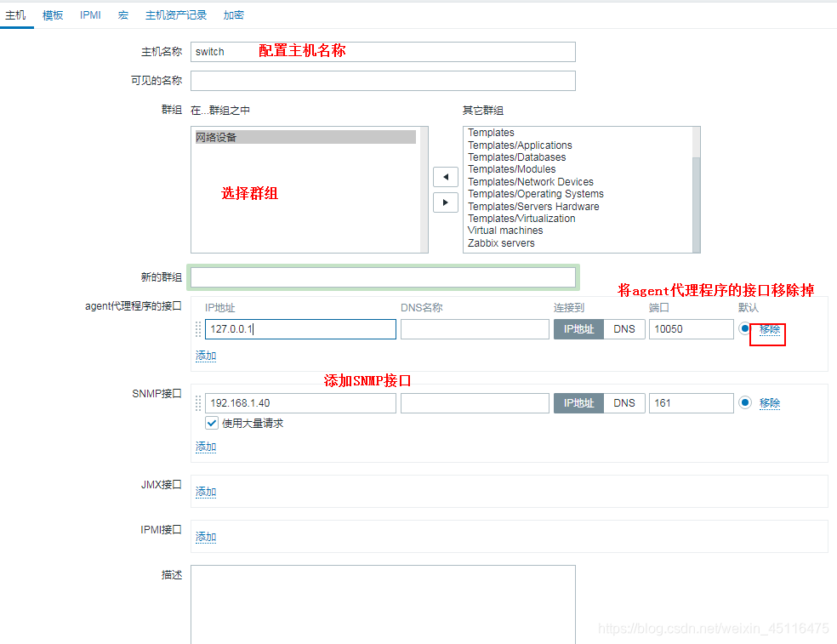The width and height of the screenshot is (837, 644).
Task: Select Templates/Operating Systems group
Action: [535, 194]
